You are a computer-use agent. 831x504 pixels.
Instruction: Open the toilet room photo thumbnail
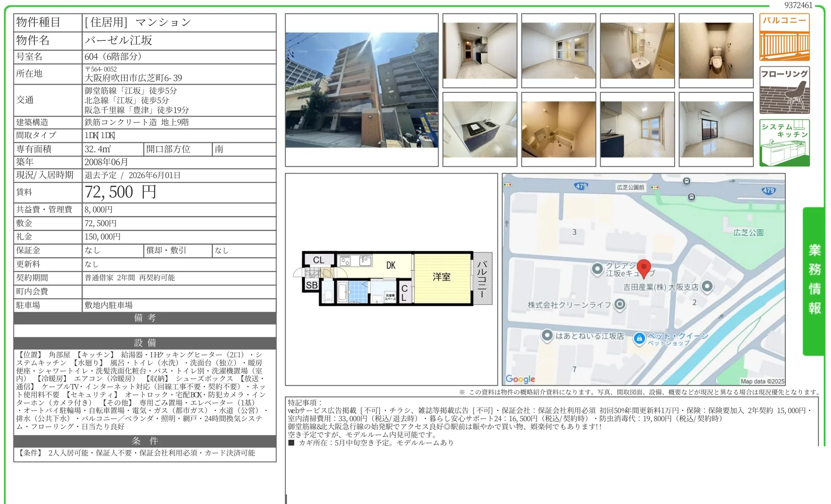click(x=716, y=50)
